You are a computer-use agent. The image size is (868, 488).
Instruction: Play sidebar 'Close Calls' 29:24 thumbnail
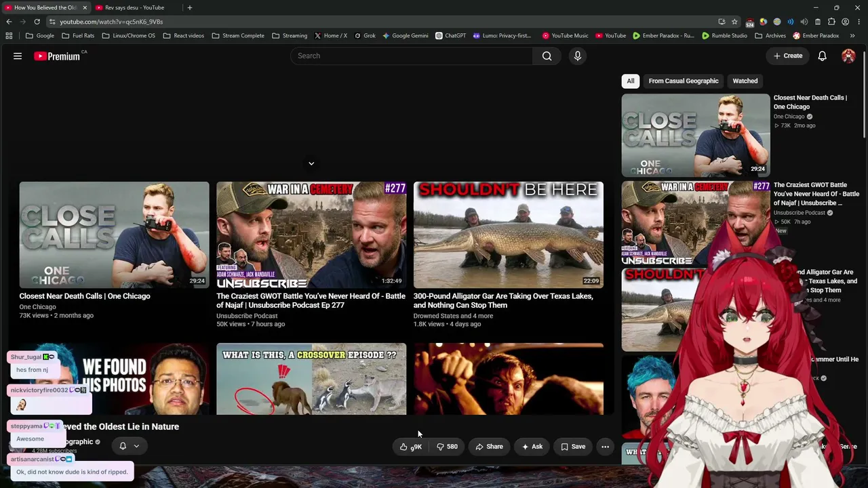(x=696, y=135)
